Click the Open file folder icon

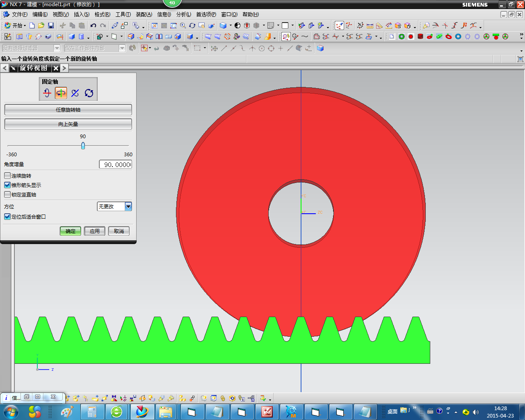pyautogui.click(x=41, y=25)
